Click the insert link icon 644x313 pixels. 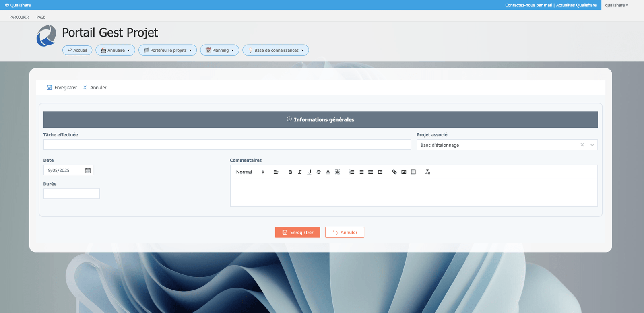(x=394, y=172)
